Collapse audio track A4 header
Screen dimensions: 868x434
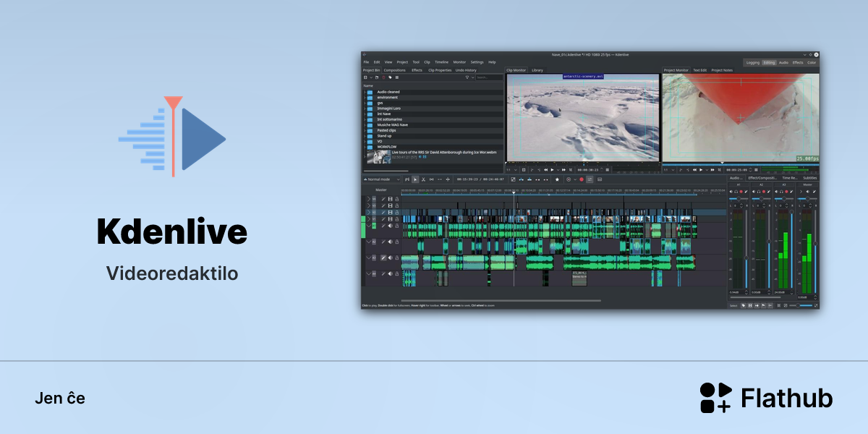pos(369,273)
